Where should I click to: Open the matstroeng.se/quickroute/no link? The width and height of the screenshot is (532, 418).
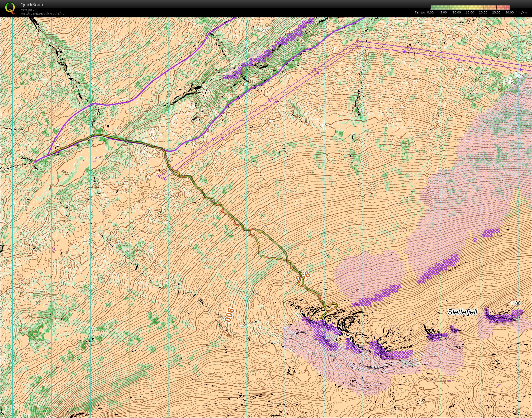pyautogui.click(x=42, y=13)
